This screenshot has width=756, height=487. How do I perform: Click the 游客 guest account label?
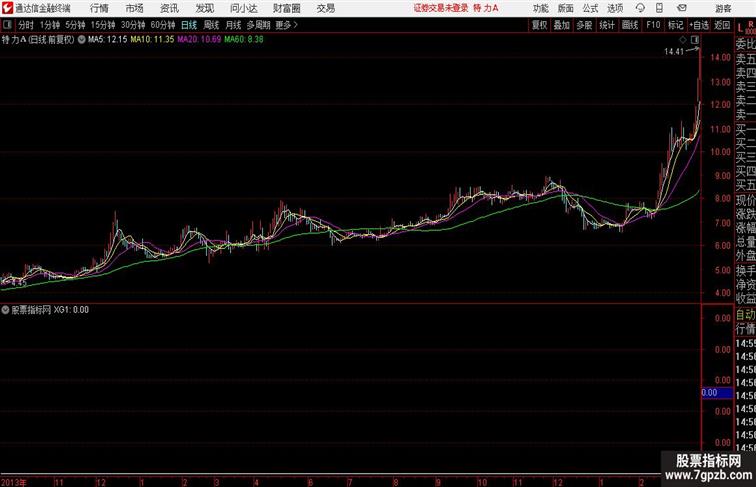pyautogui.click(x=723, y=8)
